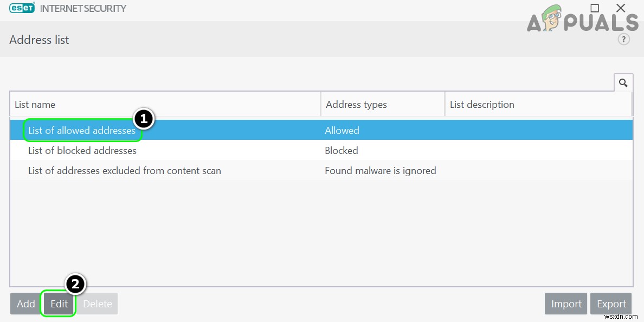Open the search field via magnifier icon
Viewport: 644px width, 322px height.
point(623,82)
